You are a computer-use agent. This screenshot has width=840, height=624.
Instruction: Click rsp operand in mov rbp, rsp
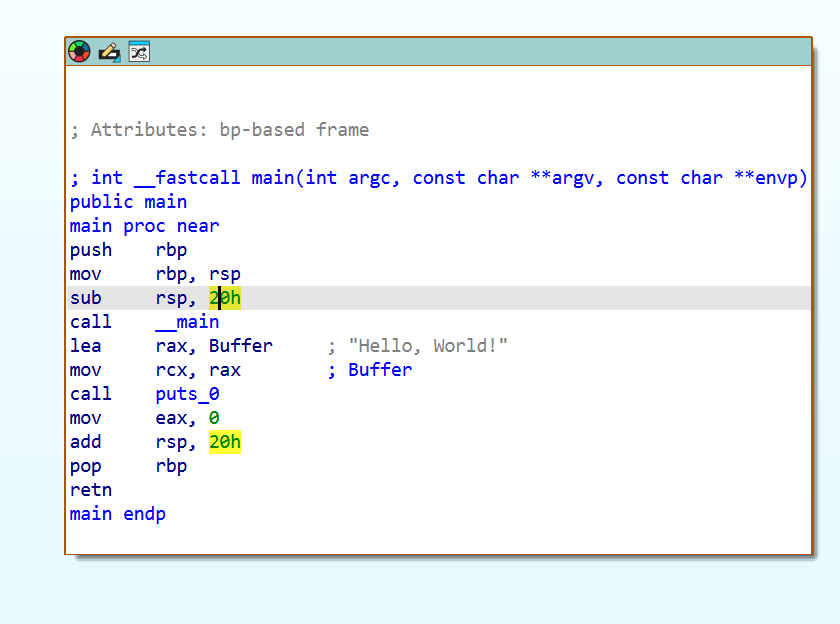click(x=225, y=274)
